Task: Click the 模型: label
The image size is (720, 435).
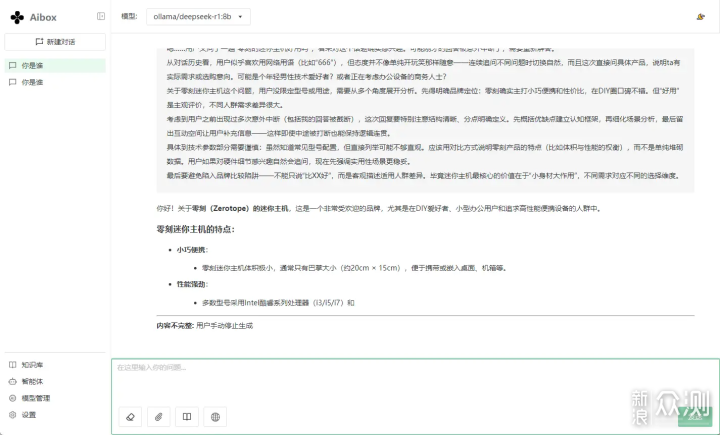Action: click(x=129, y=17)
